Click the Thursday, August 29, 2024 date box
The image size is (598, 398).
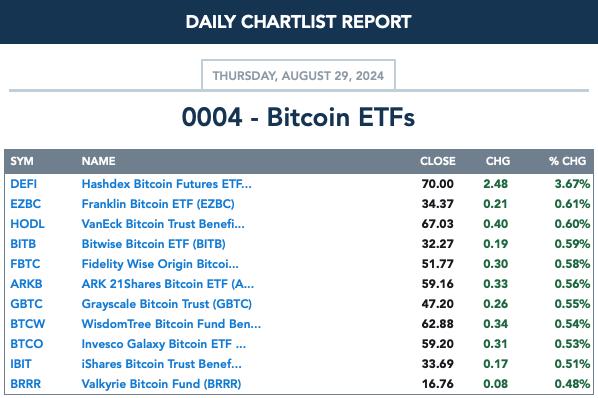tap(298, 75)
